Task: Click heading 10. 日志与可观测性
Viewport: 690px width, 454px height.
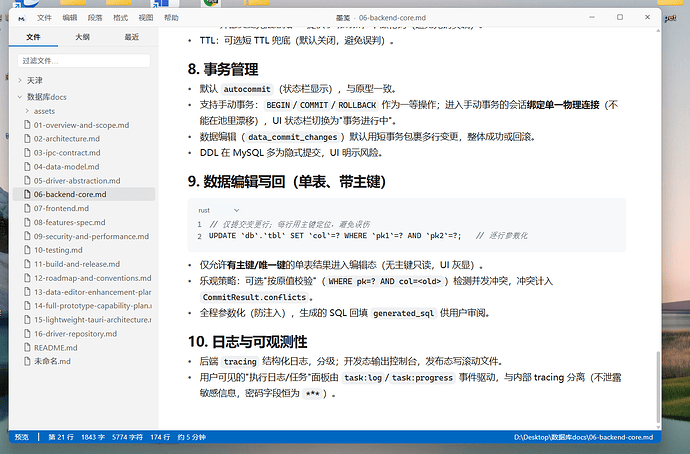Action: [247, 341]
